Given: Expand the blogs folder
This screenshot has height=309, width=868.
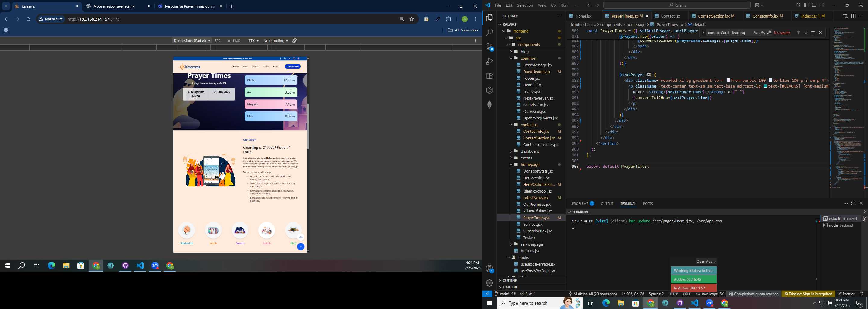Looking at the screenshot, I should click(511, 52).
